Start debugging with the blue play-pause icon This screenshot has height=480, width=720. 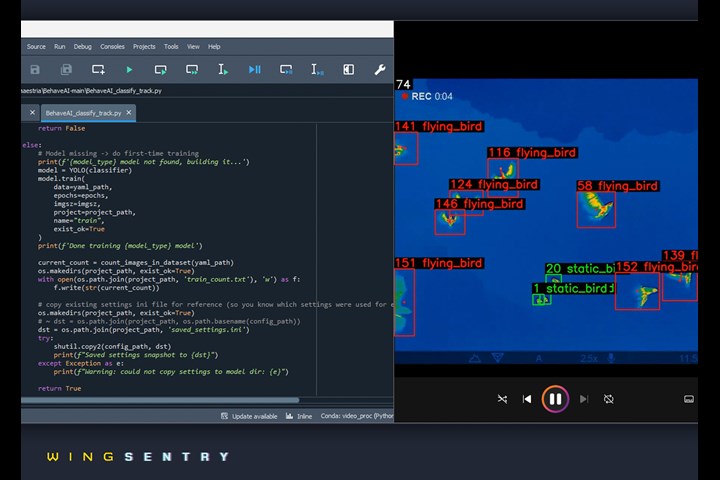pyautogui.click(x=254, y=70)
